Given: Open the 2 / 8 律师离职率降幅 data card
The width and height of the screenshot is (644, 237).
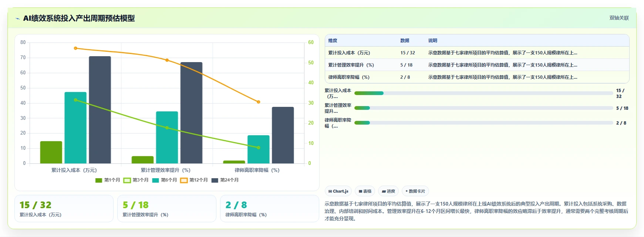Looking at the screenshot, I should pos(270,209).
